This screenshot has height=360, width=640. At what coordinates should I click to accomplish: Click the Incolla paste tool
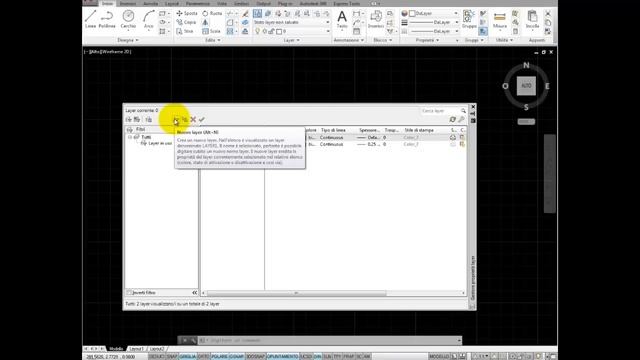point(532,19)
